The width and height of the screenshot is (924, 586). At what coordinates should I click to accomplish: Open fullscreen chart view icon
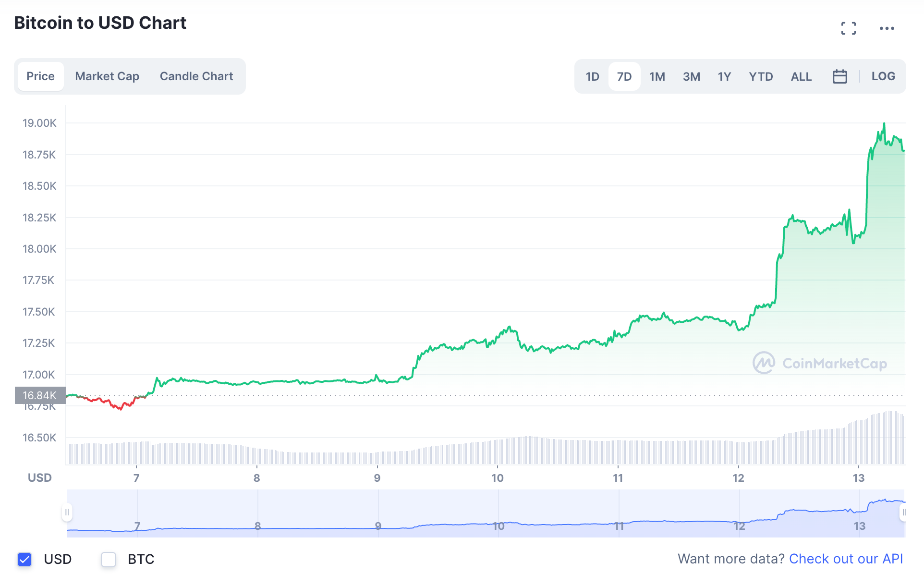(848, 28)
